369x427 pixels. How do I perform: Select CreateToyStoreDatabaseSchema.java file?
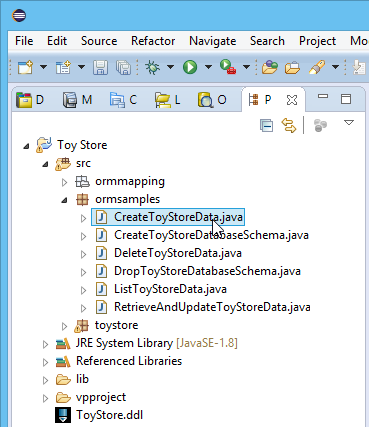click(x=211, y=235)
